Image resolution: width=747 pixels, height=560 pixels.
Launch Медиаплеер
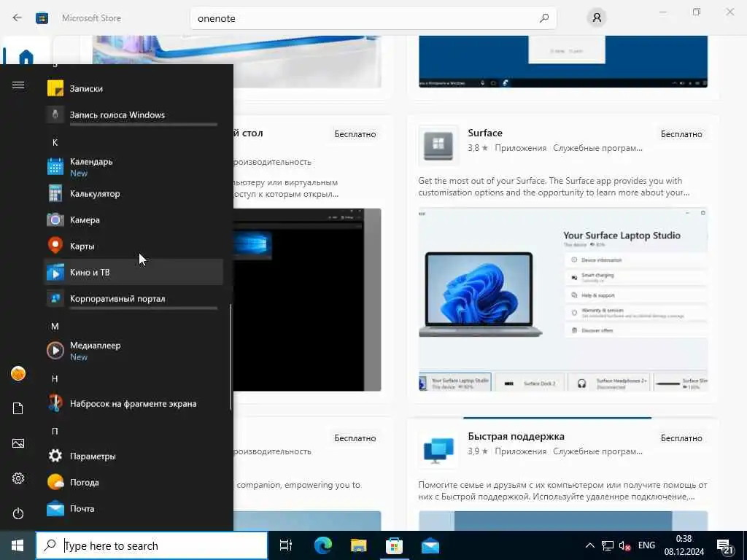(133, 351)
